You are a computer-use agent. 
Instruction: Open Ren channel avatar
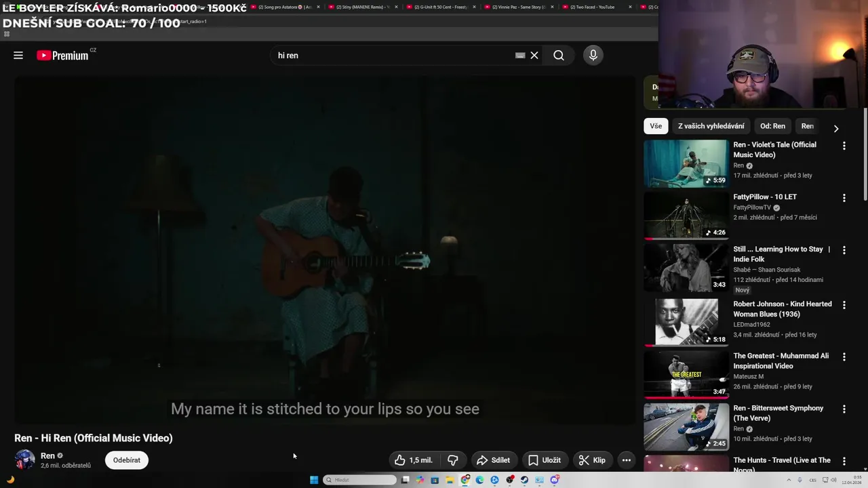25,460
